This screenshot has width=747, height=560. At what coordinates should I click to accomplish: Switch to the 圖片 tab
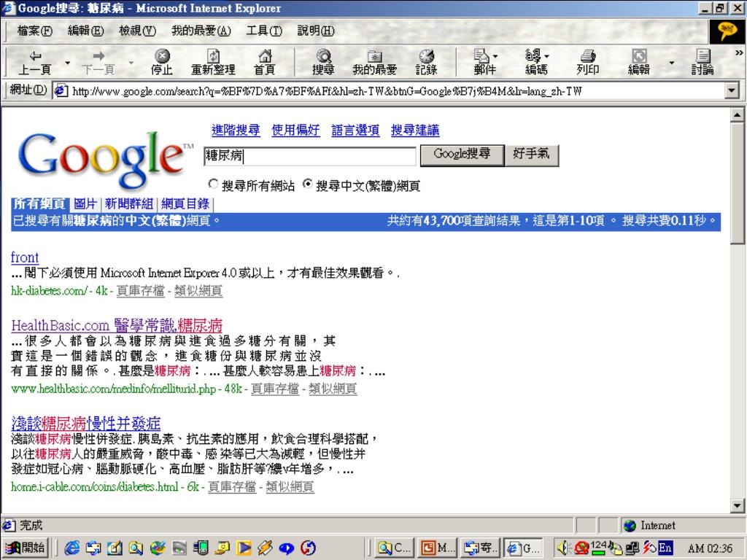(x=85, y=204)
